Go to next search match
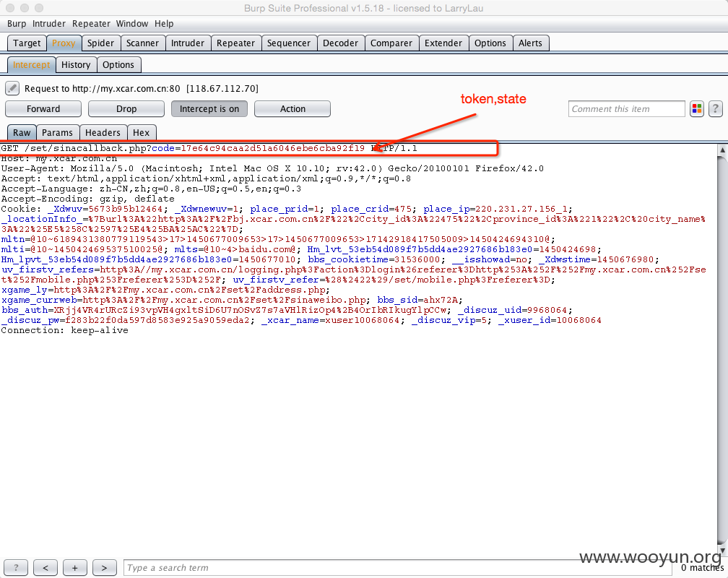 click(104, 567)
